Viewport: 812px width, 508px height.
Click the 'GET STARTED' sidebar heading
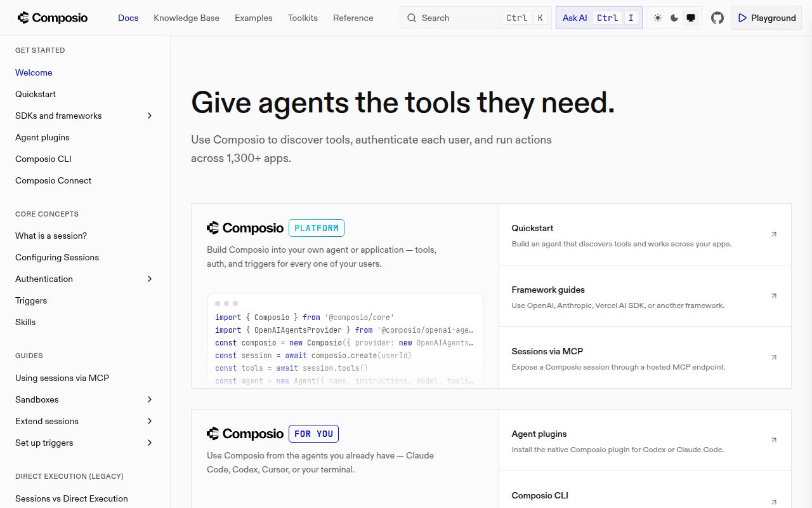(x=40, y=50)
